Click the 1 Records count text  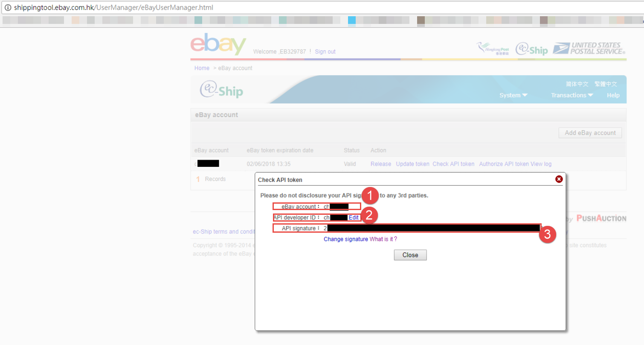coord(211,179)
